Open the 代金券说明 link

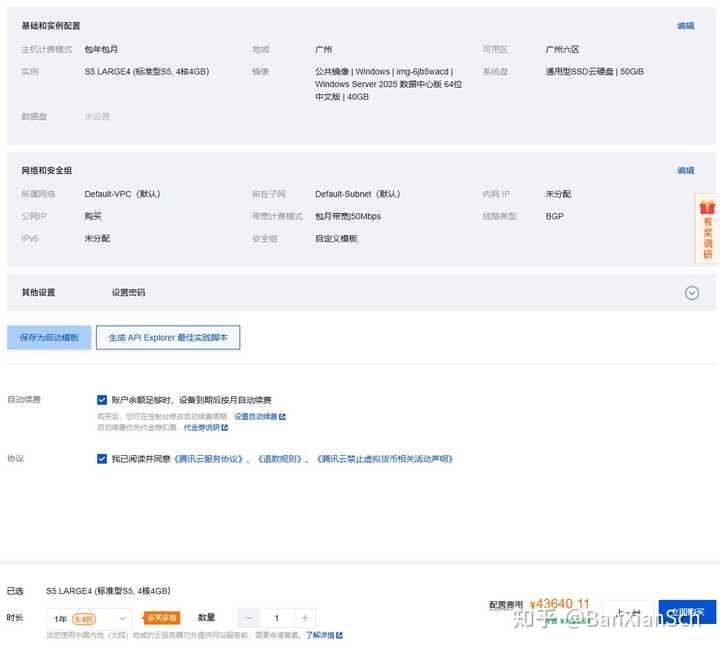(x=202, y=428)
